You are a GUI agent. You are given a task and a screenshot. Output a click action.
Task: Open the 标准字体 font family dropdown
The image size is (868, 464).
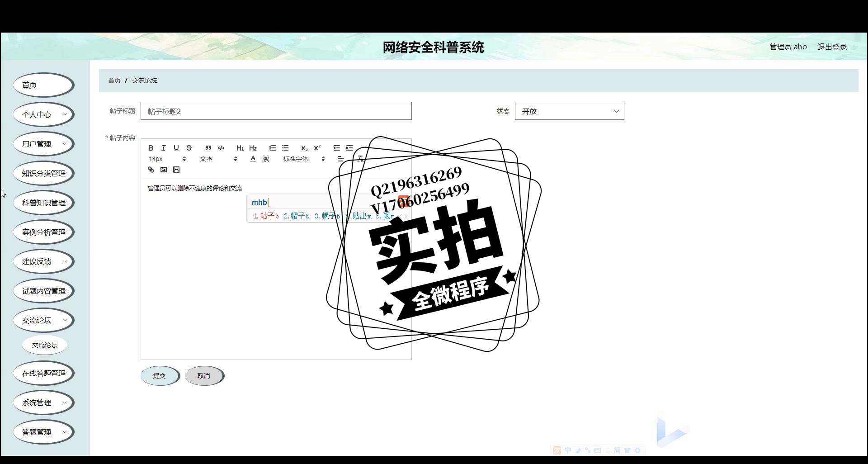[x=304, y=159]
